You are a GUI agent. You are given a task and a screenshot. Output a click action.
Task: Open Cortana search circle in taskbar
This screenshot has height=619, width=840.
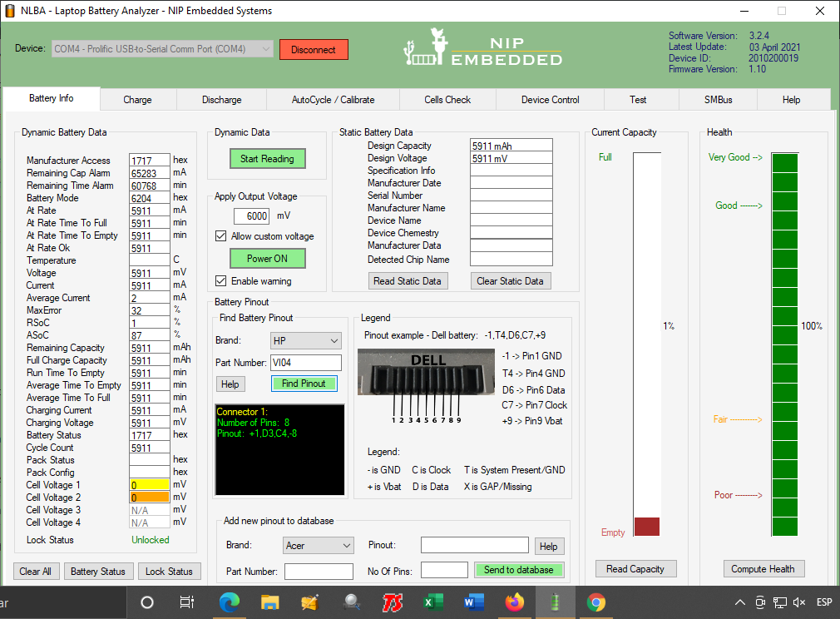point(146,602)
